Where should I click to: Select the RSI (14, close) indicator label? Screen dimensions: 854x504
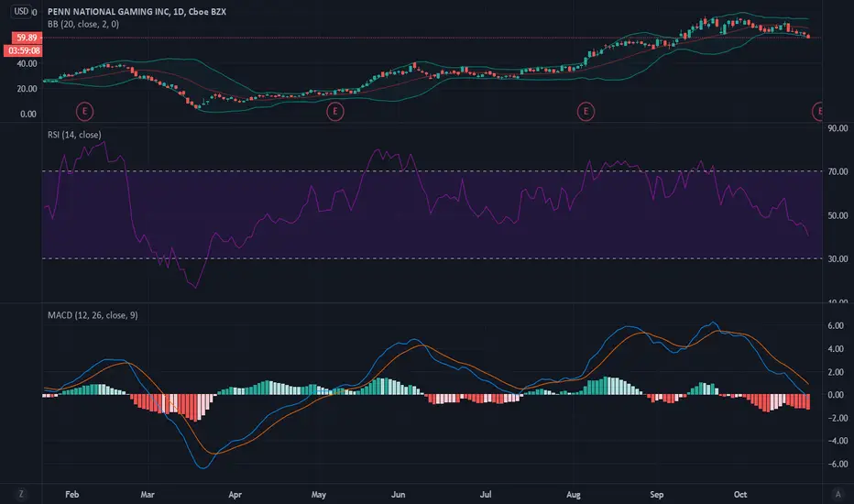pyautogui.click(x=74, y=135)
